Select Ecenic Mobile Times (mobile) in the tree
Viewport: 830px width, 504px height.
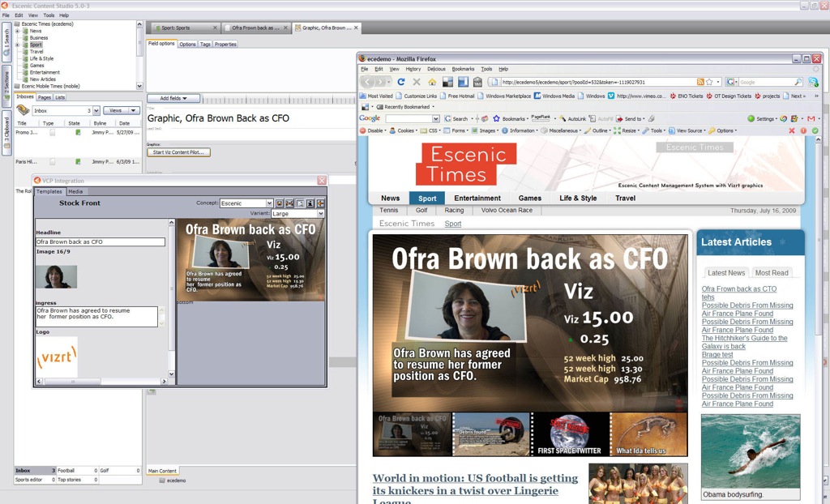(50, 86)
